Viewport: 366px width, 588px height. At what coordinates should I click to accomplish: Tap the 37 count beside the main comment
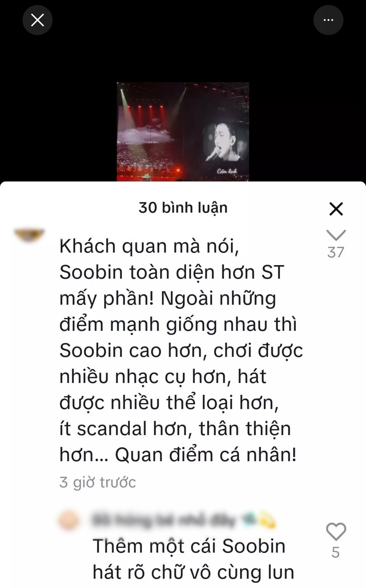pyautogui.click(x=336, y=252)
